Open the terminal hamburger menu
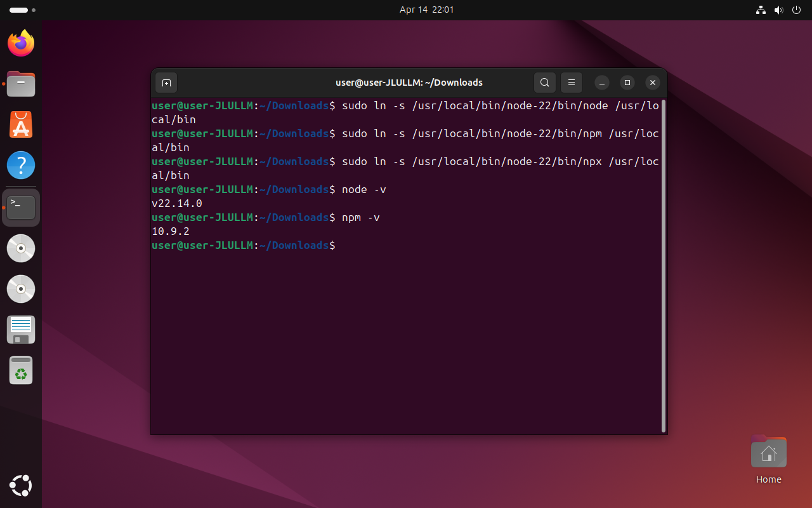Viewport: 812px width, 508px height. pos(571,83)
